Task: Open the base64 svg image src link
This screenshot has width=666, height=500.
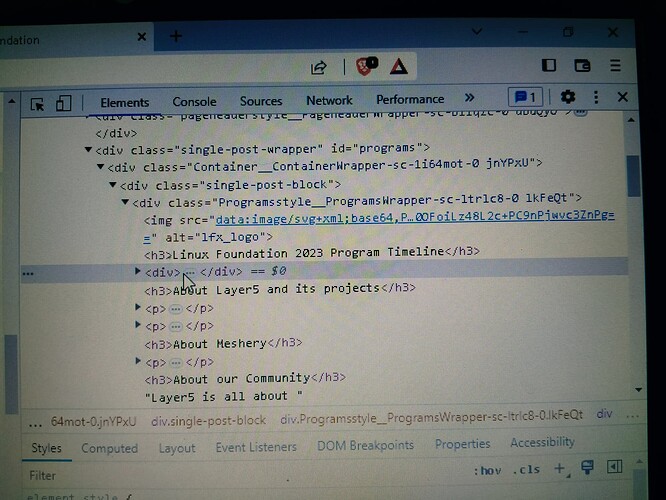Action: point(415,218)
